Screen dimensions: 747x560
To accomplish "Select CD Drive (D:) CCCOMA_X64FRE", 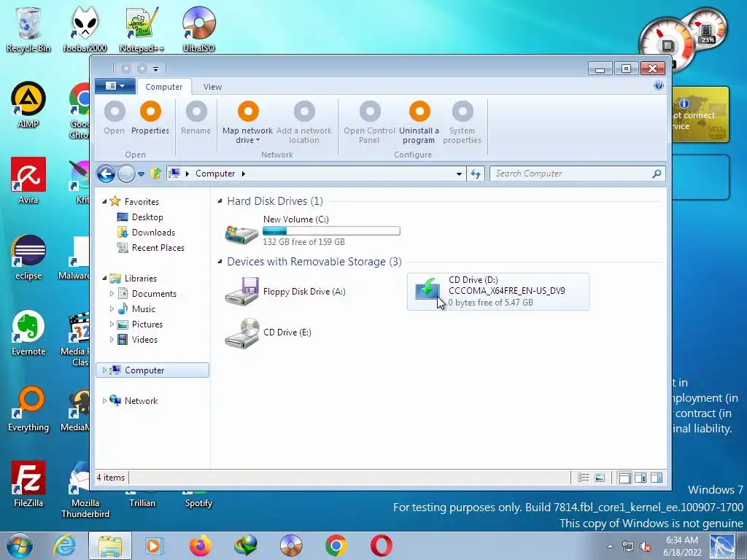I will tap(498, 292).
